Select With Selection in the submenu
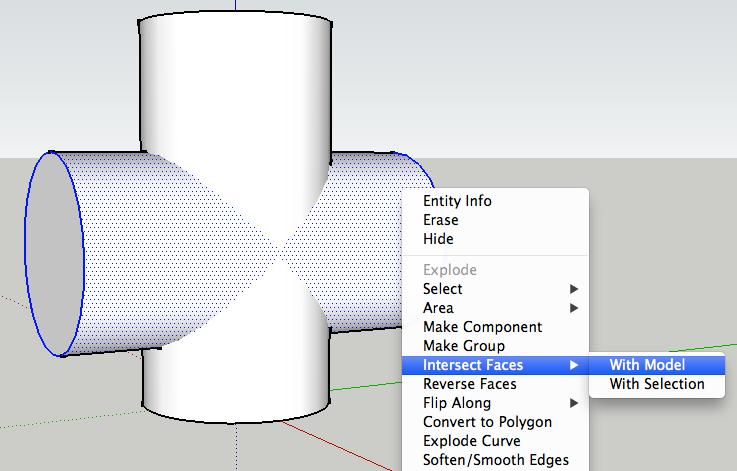 pos(657,384)
